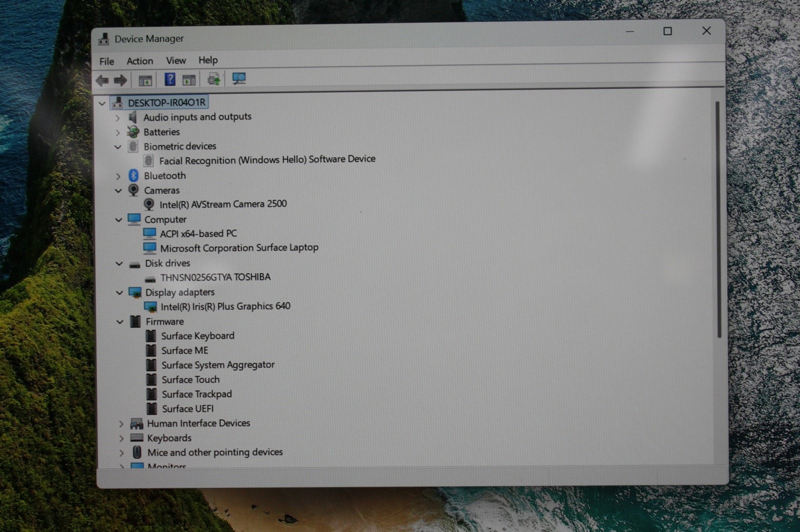The width and height of the screenshot is (800, 532).
Task: Open the View menu
Action: [x=176, y=60]
